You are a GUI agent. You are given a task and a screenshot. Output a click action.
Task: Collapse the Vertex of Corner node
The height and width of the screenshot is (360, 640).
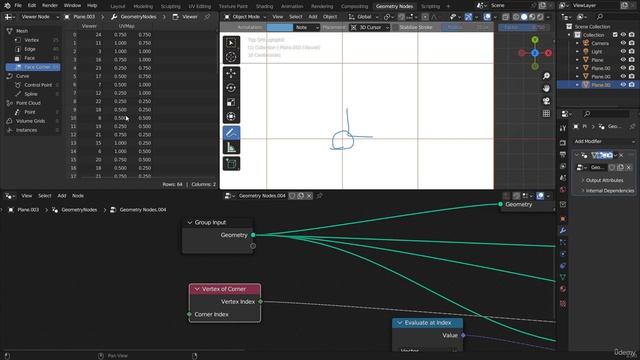197,289
